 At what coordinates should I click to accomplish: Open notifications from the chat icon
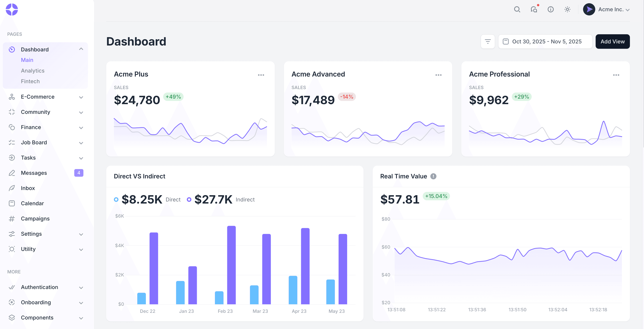tap(534, 9)
